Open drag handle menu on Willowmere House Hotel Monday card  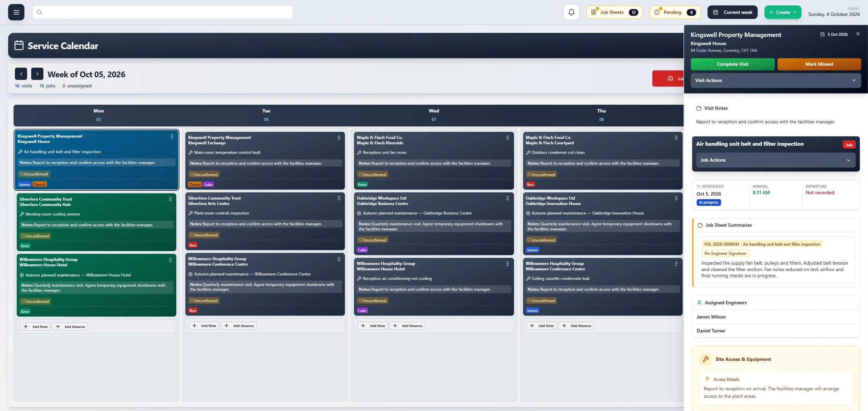click(x=170, y=260)
